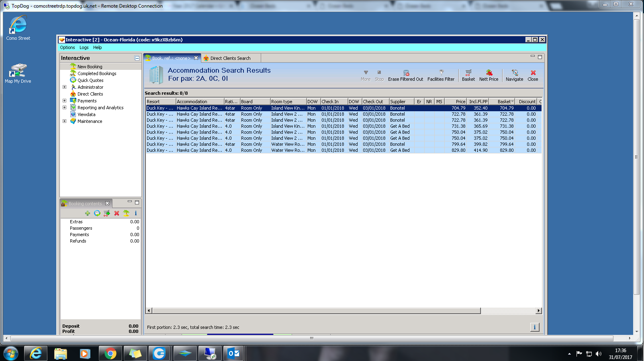Switch to Direct Clients Search tab

[x=230, y=58]
